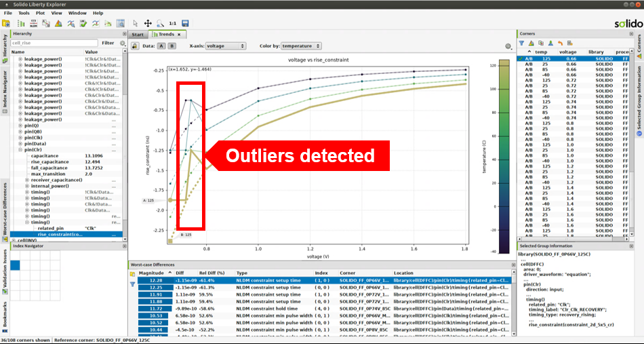Expand the pin(Q) tree node
Image resolution: width=644 pixels, height=344 pixels.
(x=20, y=126)
